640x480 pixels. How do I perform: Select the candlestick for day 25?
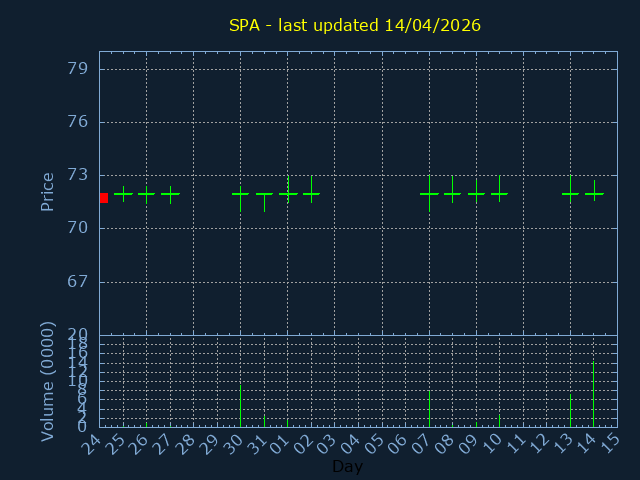click(123, 193)
